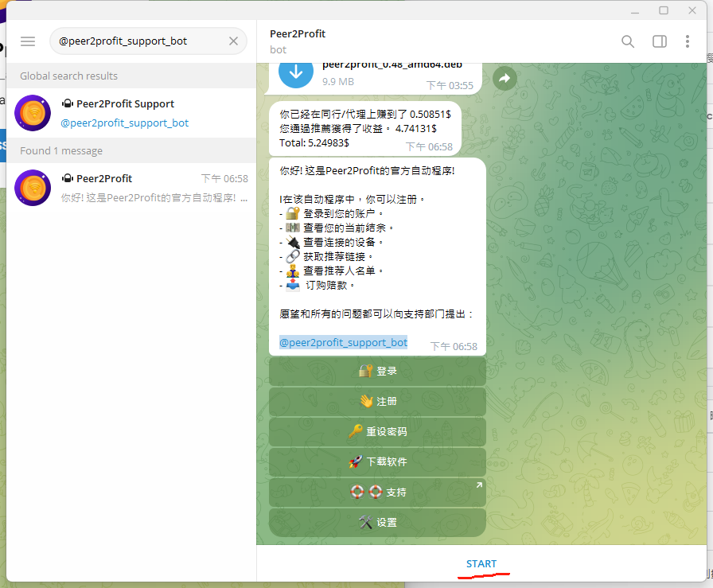713x588 pixels.
Task: Forward the file message with arrow icon
Action: point(505,78)
